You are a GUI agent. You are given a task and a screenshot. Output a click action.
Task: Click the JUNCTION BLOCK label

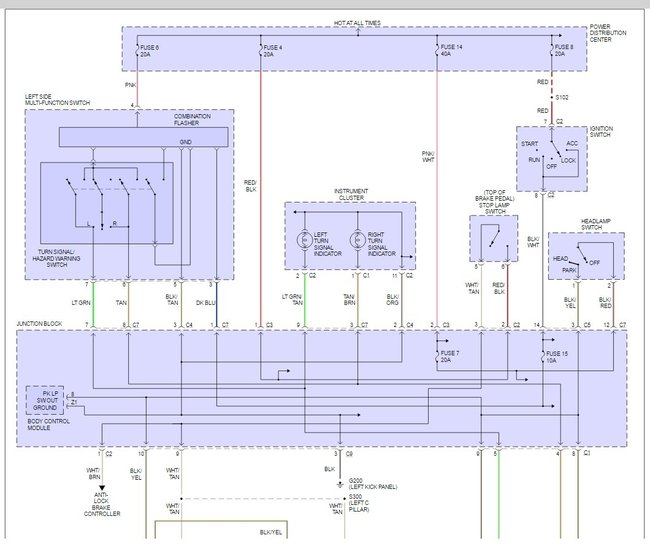pos(39,323)
